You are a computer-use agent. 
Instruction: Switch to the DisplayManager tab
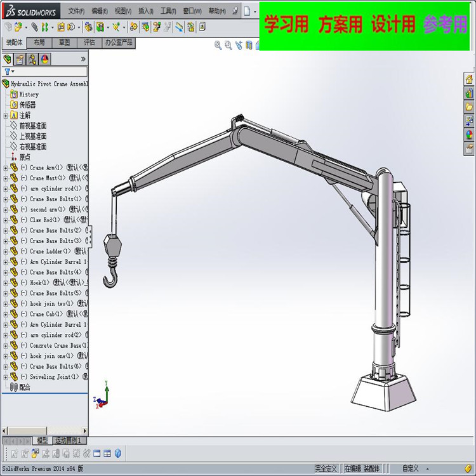point(44,59)
